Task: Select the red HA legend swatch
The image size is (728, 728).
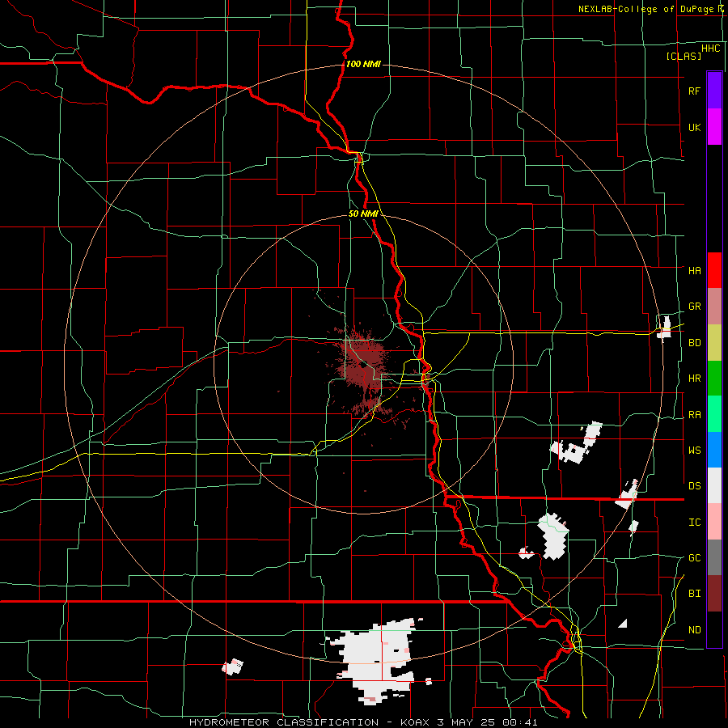Action: [714, 270]
